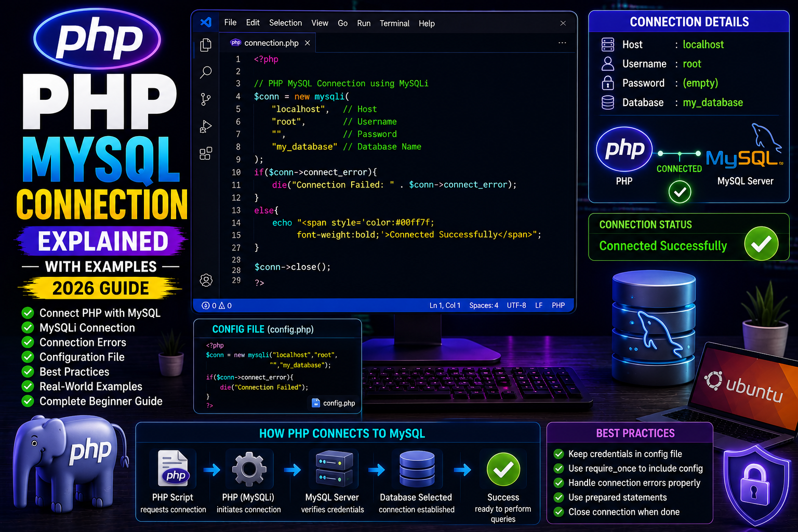Click the MySQL Server rack icon
798x532 pixels.
[x=334, y=469]
